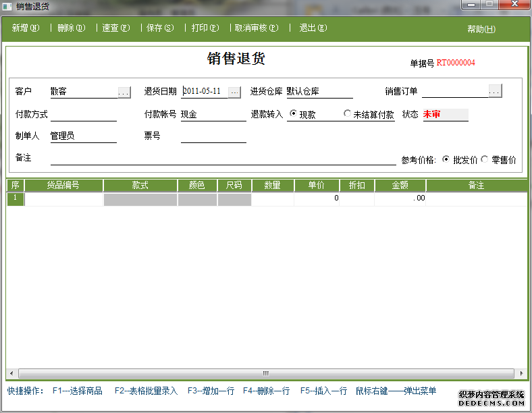Save the return form with 保存
Viewport: 532px width, 413px height.
coord(160,28)
